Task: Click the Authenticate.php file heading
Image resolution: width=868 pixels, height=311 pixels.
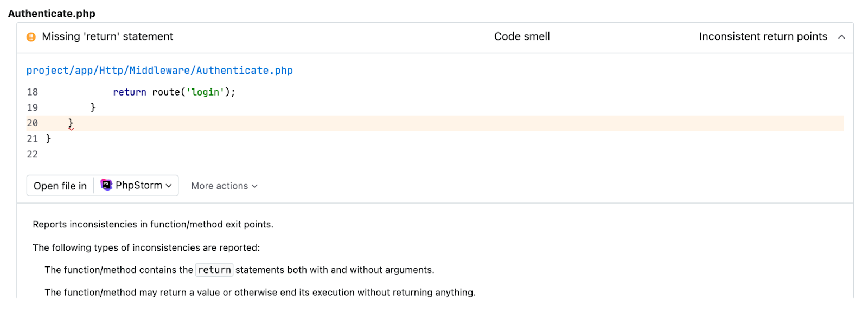Action: (x=52, y=14)
